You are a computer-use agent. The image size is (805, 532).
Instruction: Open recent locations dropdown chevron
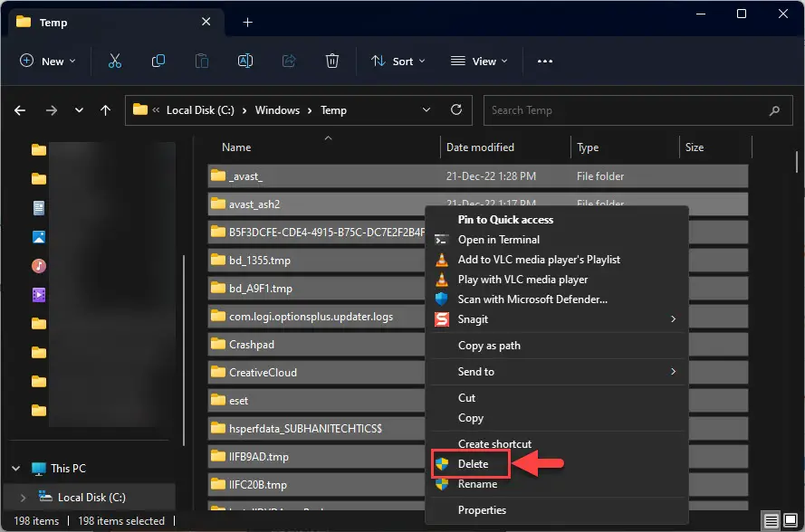[x=79, y=110]
